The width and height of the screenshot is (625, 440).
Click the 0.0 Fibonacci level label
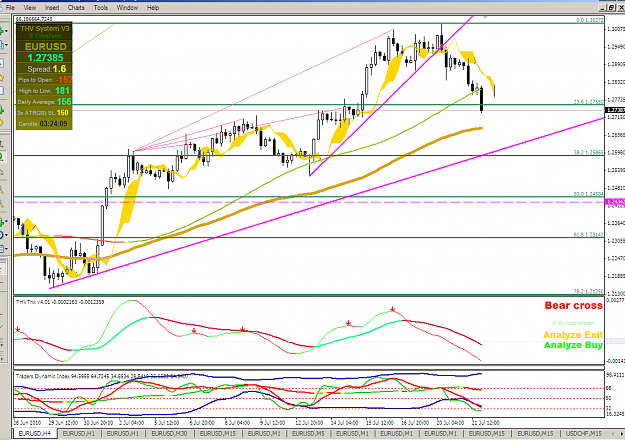click(x=590, y=20)
